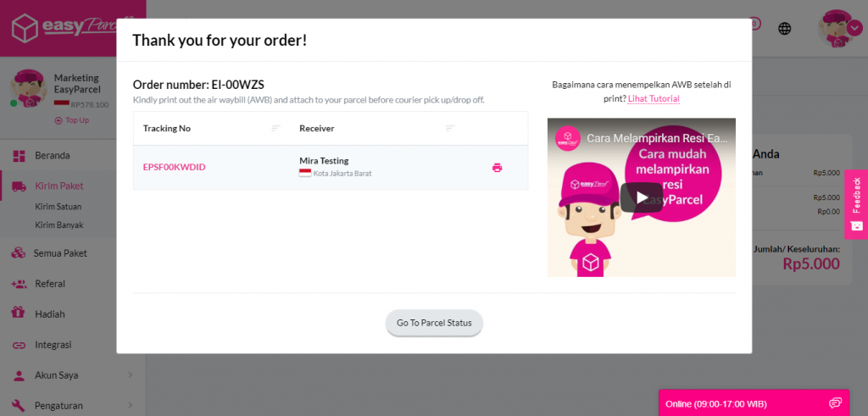Viewport: 868px width, 416px height.
Task: Expand the Akun Saya submenu
Action: click(x=130, y=374)
